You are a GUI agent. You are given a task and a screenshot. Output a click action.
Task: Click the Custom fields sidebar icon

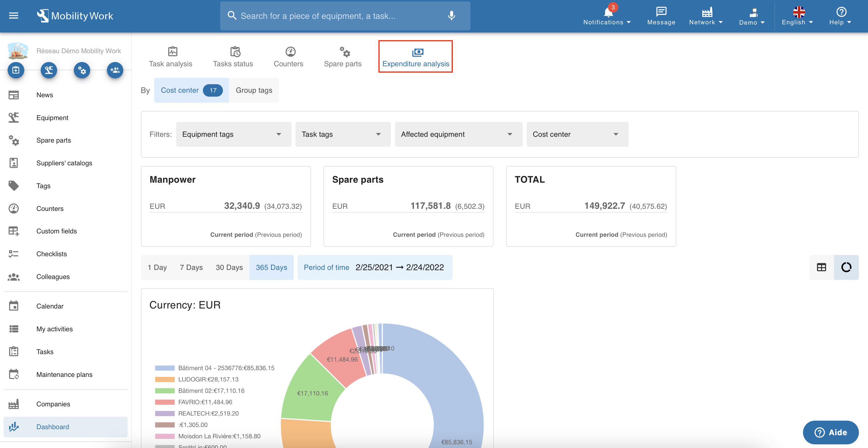(13, 231)
